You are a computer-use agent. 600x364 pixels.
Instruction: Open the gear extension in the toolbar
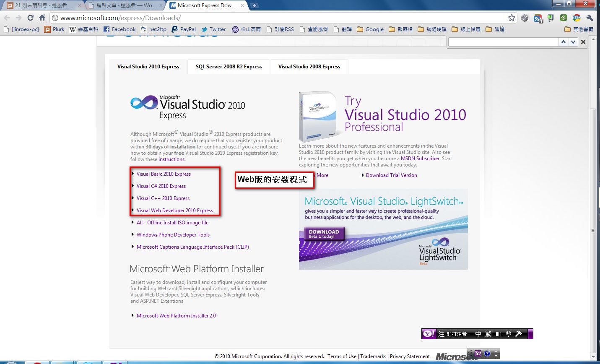pos(525,18)
